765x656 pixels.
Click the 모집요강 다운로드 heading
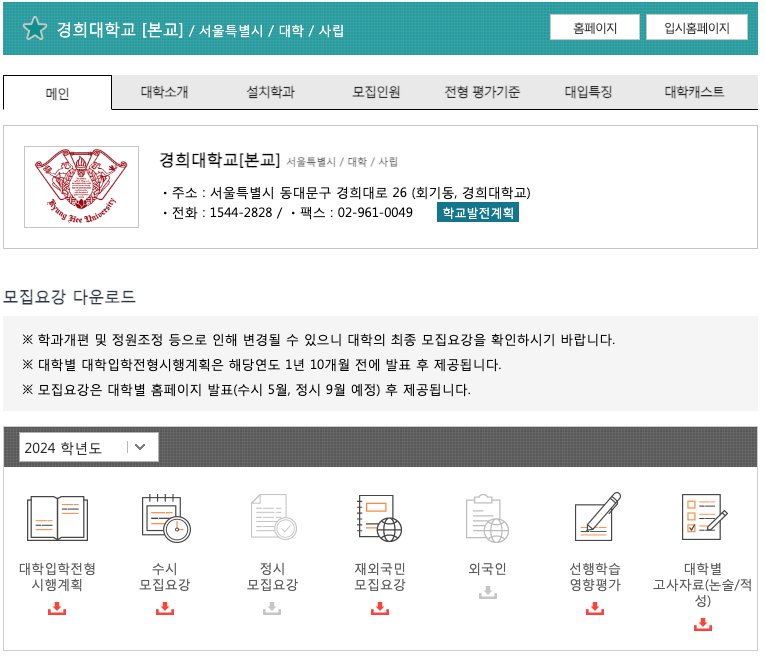pos(69,297)
